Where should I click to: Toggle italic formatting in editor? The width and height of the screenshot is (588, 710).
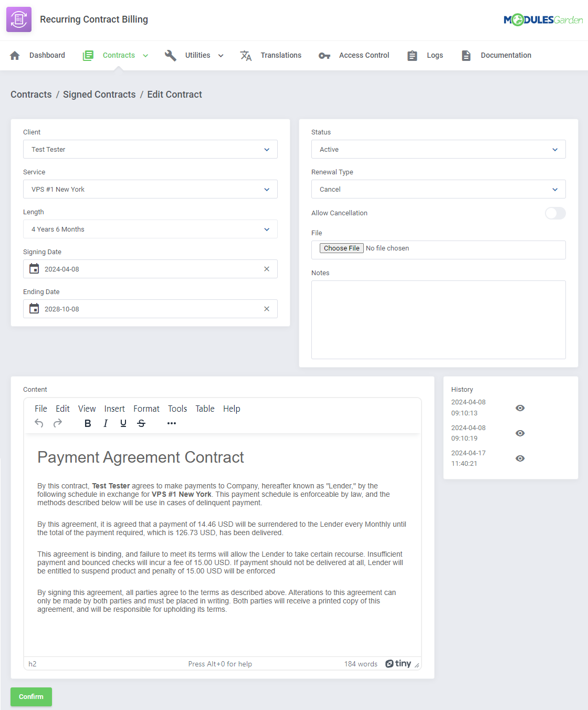coord(106,423)
